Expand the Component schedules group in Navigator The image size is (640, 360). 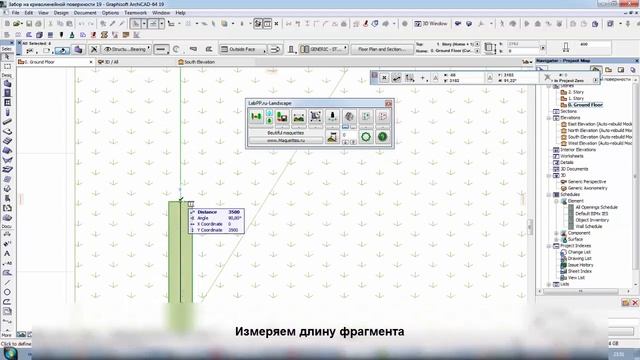[556, 233]
